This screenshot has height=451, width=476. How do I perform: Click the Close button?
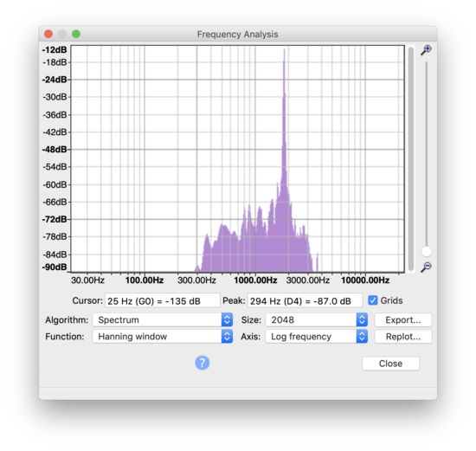coord(390,364)
